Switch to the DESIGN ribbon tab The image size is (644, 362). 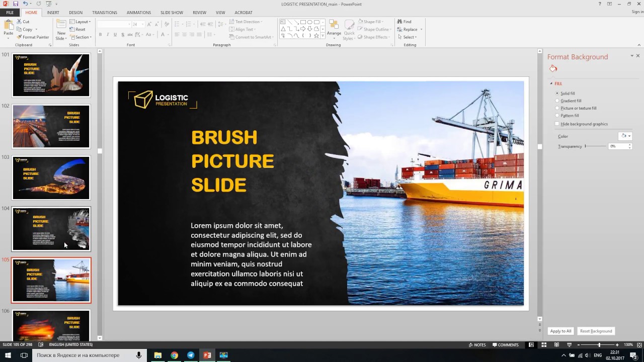[x=75, y=13]
